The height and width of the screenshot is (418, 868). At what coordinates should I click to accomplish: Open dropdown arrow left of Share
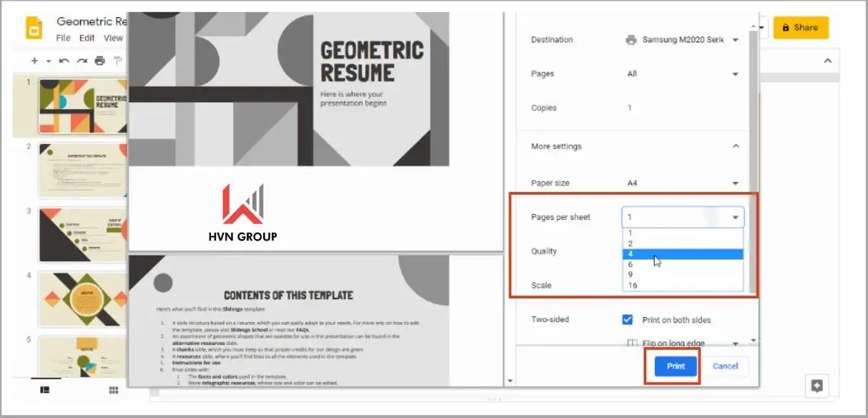pyautogui.click(x=761, y=28)
